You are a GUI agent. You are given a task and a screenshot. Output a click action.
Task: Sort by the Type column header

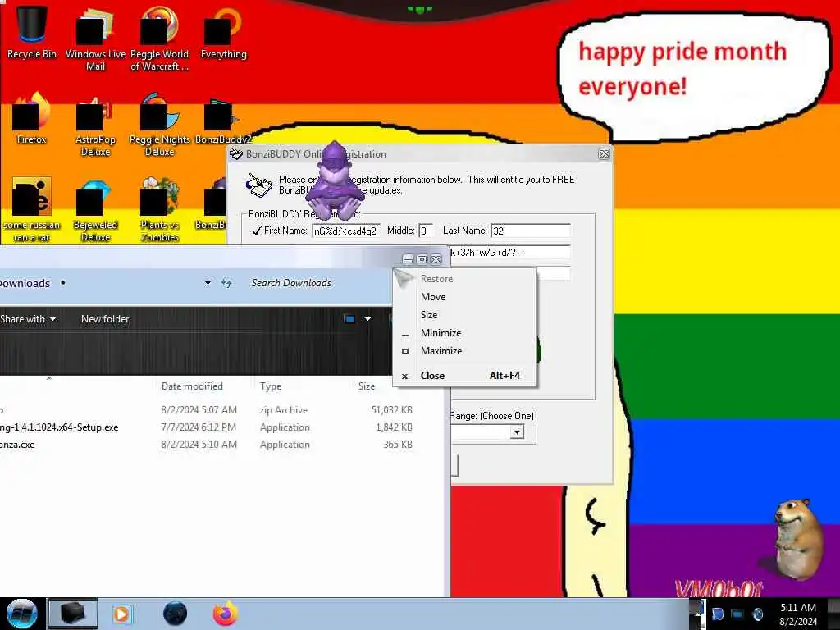271,386
